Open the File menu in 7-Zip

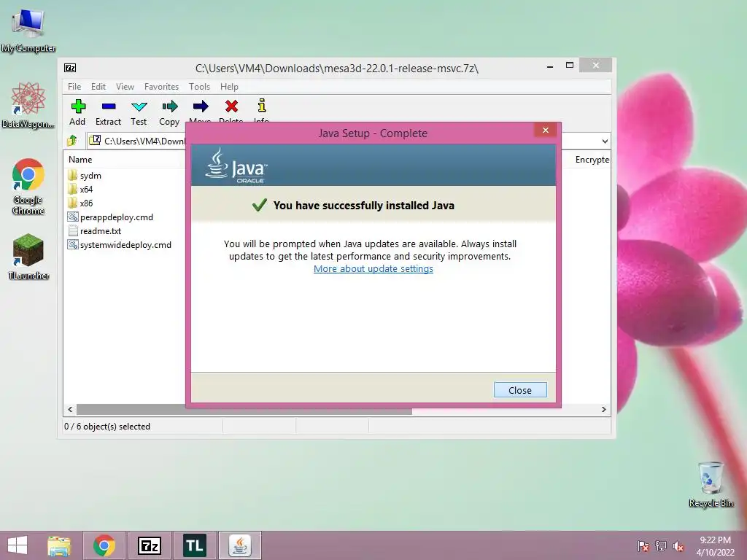tap(74, 87)
